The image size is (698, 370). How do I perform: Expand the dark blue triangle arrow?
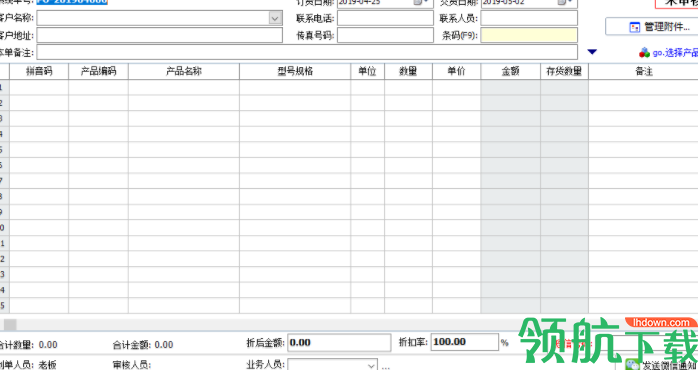pyautogui.click(x=592, y=52)
